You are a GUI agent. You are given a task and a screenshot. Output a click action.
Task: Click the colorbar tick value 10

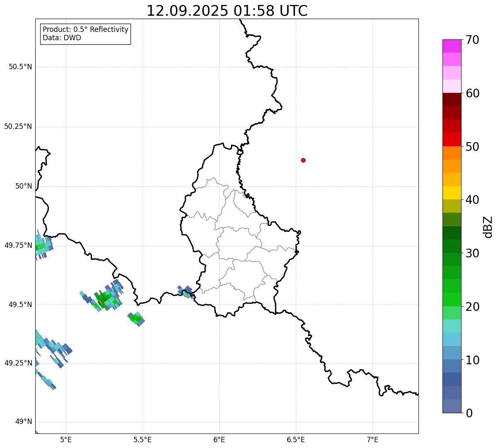point(472,360)
